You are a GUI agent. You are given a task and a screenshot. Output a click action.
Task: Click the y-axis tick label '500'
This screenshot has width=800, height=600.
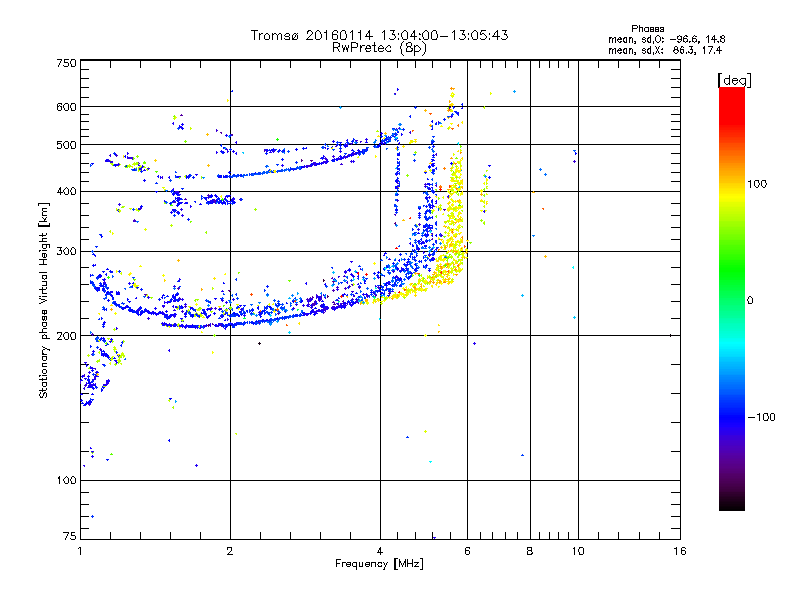(66, 145)
